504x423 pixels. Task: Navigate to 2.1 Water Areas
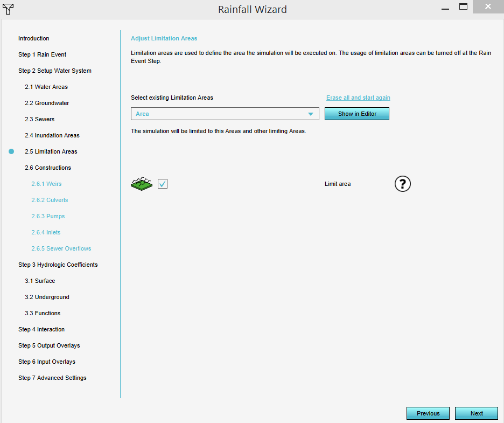(46, 87)
